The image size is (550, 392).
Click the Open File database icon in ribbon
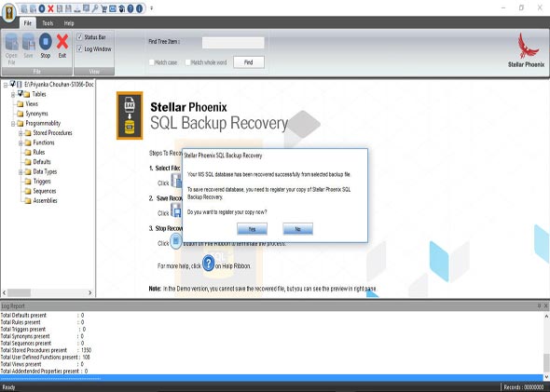(11, 42)
